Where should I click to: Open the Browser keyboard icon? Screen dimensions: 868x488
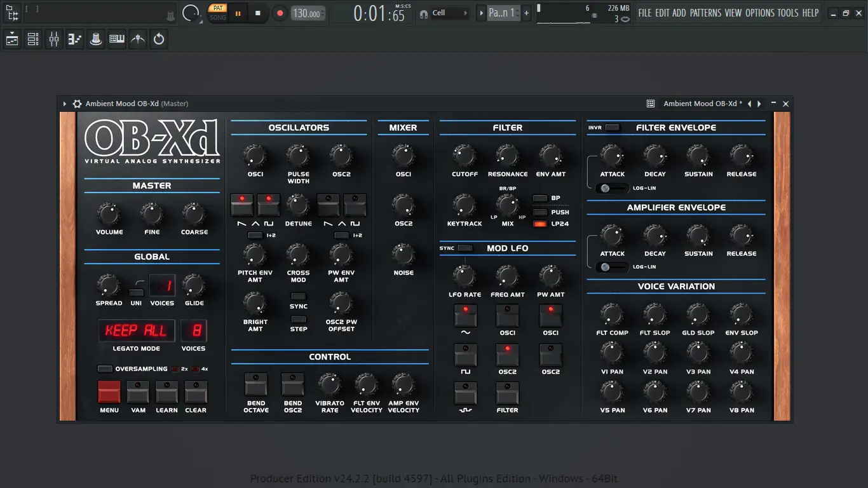[116, 39]
